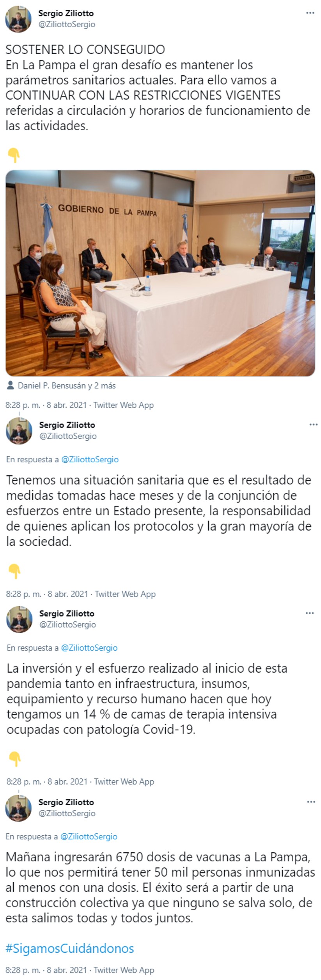Click @ZiliottoSergio handle under second tweet name
Screen dimensions: 321x980
tap(68, 436)
